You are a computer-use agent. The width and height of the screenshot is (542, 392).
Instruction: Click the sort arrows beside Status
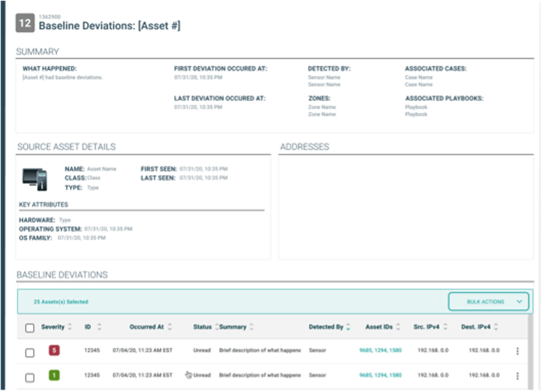pos(216,327)
